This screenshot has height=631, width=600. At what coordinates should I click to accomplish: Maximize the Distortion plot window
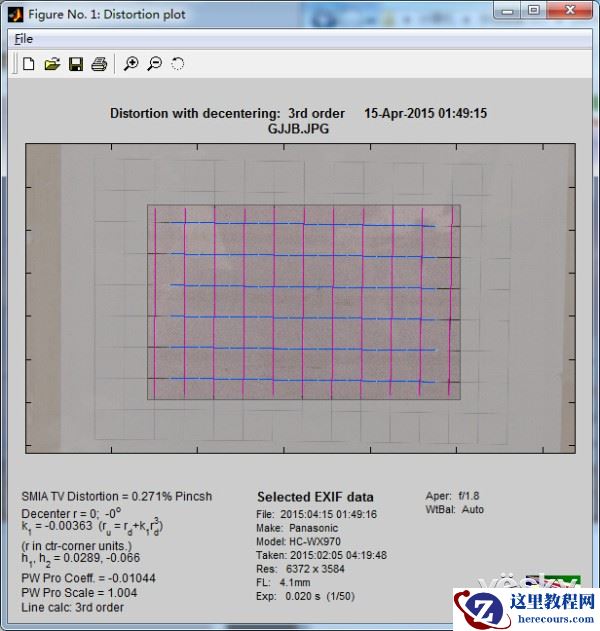[534, 10]
